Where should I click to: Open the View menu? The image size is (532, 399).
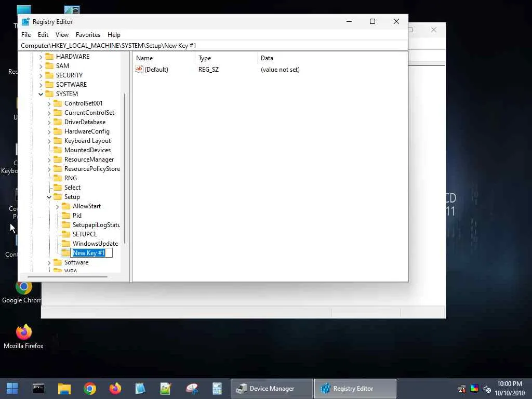pyautogui.click(x=62, y=35)
